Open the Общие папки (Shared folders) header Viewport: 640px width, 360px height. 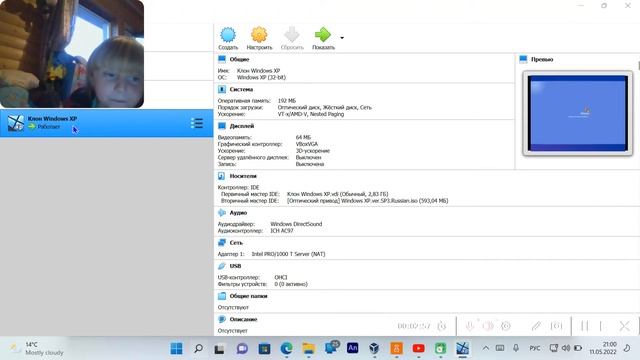click(248, 296)
